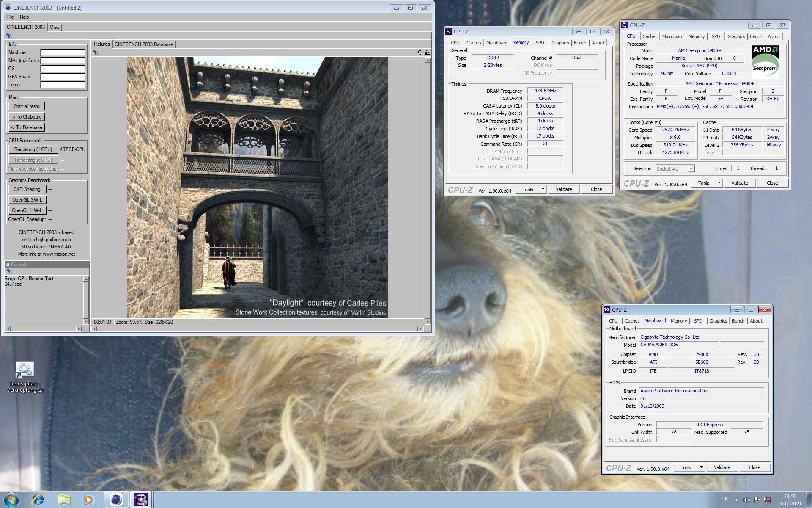Viewport: 812px width, 508px height.
Task: Open the Socket #1 selection dropdown
Action: [675, 168]
